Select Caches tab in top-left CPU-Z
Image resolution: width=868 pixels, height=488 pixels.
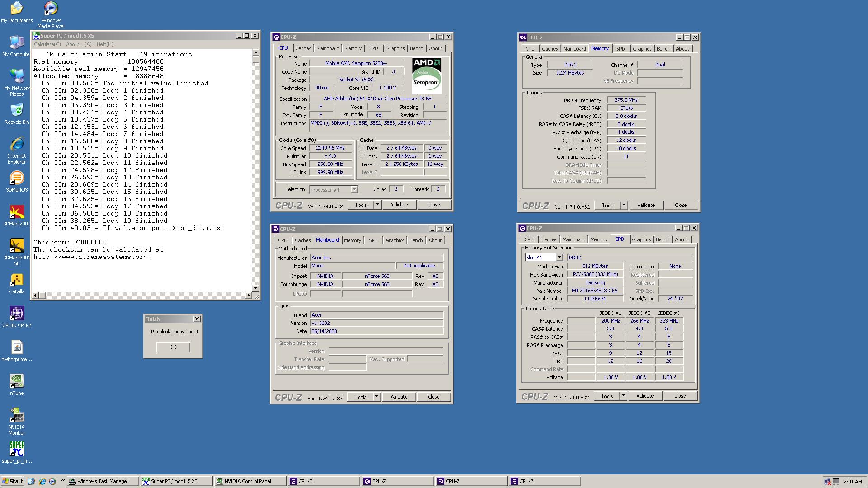coord(303,48)
